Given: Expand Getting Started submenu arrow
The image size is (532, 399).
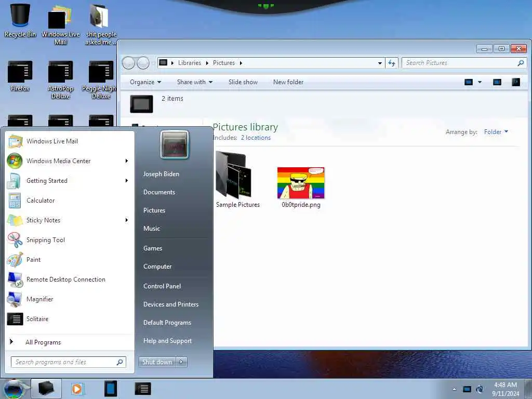Looking at the screenshot, I should tap(127, 180).
